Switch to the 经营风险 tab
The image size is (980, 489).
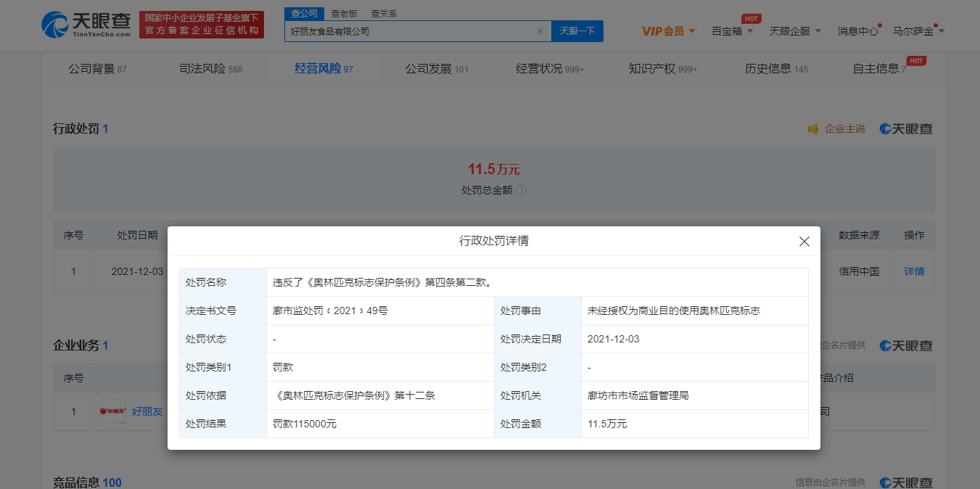pyautogui.click(x=324, y=69)
